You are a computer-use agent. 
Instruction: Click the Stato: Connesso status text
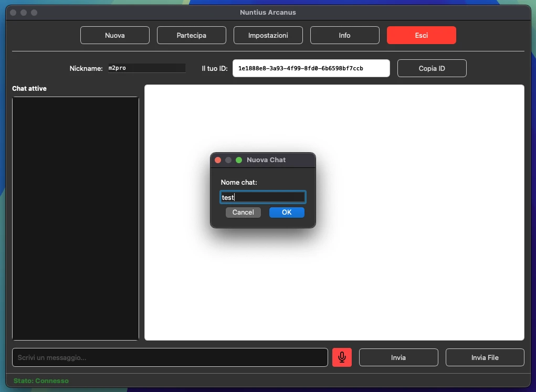pos(41,381)
